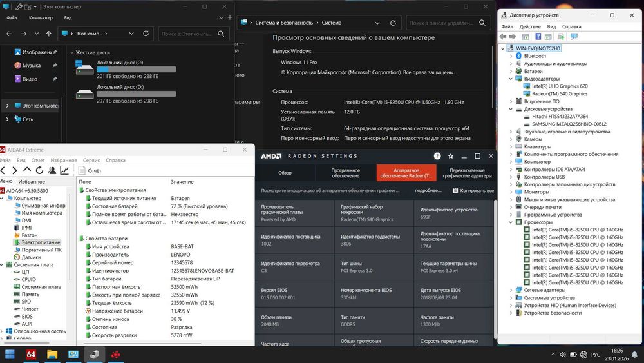Click AIDA64 up-level arrow
This screenshot has width=644, height=363.
point(27,170)
